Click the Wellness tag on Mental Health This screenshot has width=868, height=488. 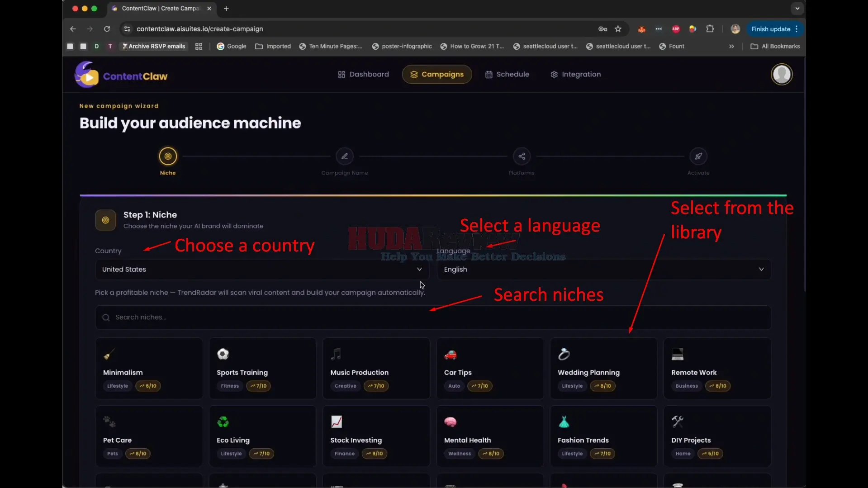pos(460,454)
